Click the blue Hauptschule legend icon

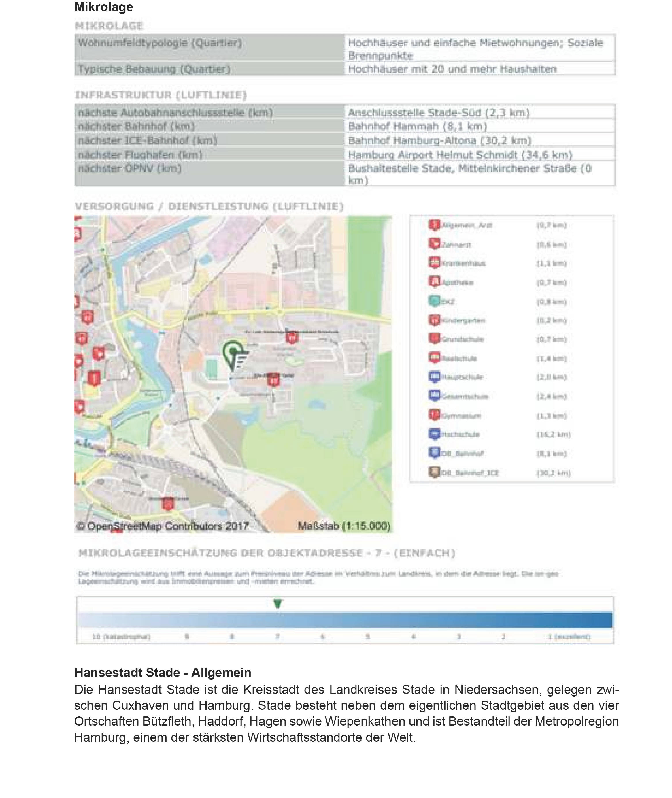tap(435, 377)
